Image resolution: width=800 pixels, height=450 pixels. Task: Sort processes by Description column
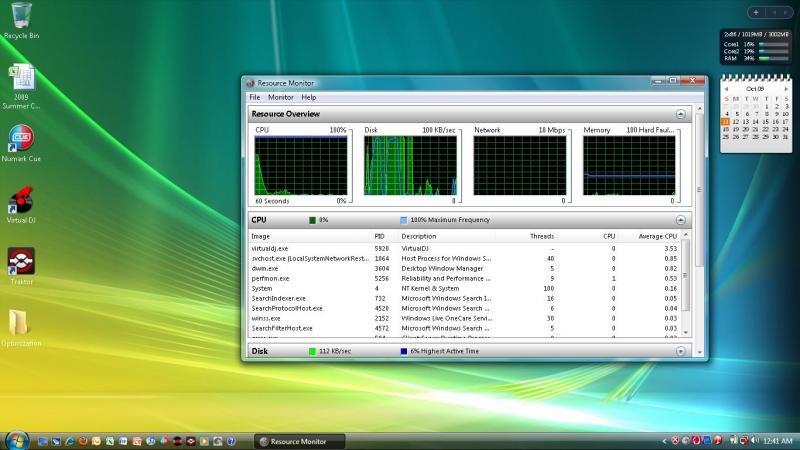tap(447, 236)
